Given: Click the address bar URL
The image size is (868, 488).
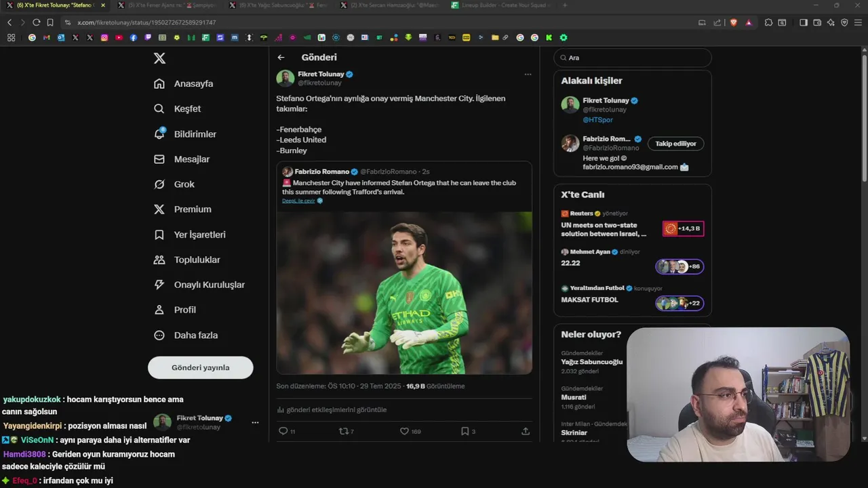Looking at the screenshot, I should click(146, 22).
